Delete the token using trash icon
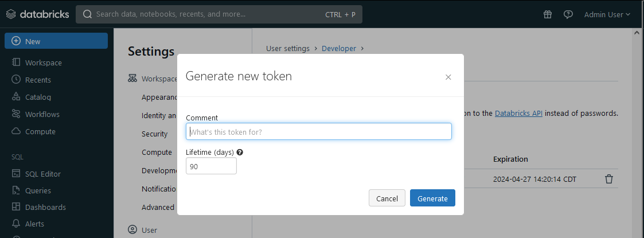The width and height of the screenshot is (644, 238). [609, 179]
